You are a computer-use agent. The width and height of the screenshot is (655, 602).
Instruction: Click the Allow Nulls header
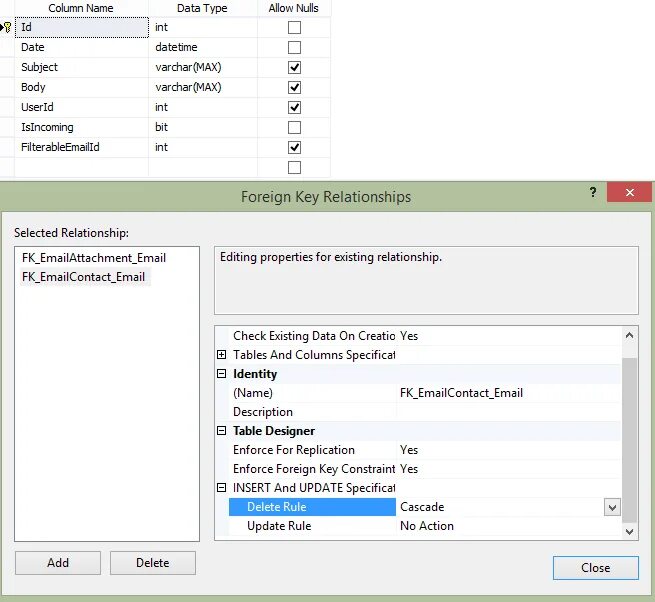coord(294,8)
